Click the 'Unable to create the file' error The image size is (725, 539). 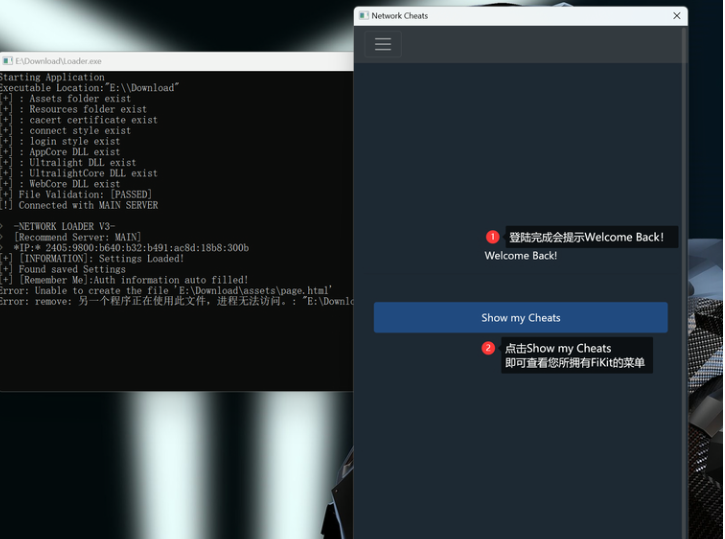(x=165, y=291)
